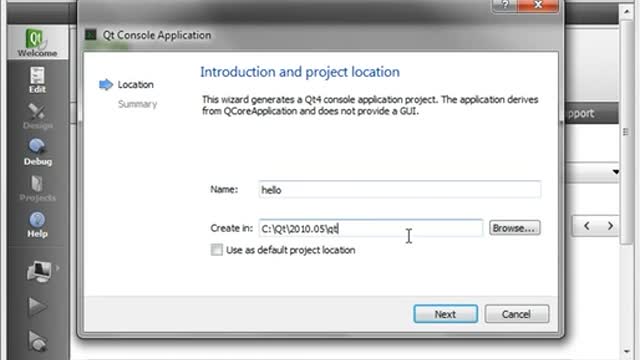Open the dropdown arrow in background window

pos(615,172)
